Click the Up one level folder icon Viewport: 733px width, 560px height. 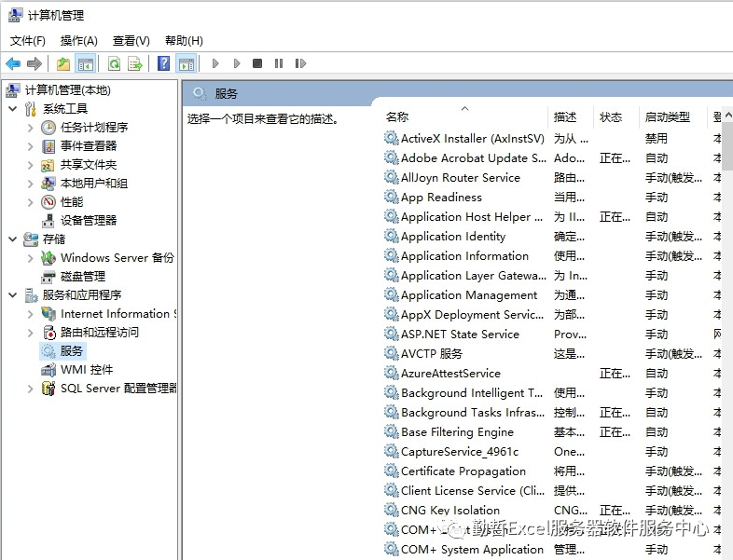tap(63, 63)
